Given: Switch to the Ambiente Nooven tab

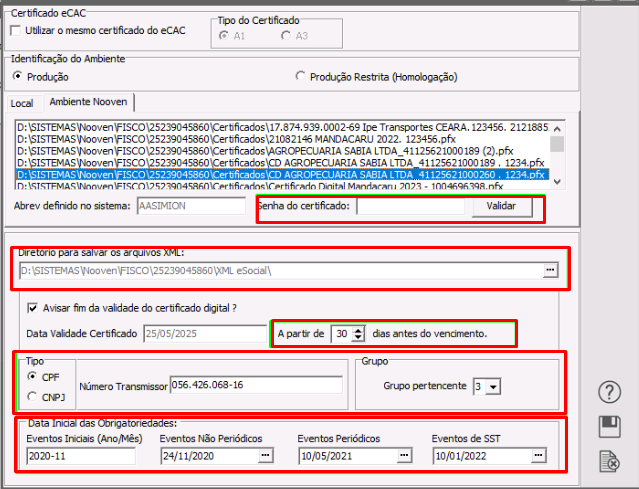Looking at the screenshot, I should coord(88,103).
